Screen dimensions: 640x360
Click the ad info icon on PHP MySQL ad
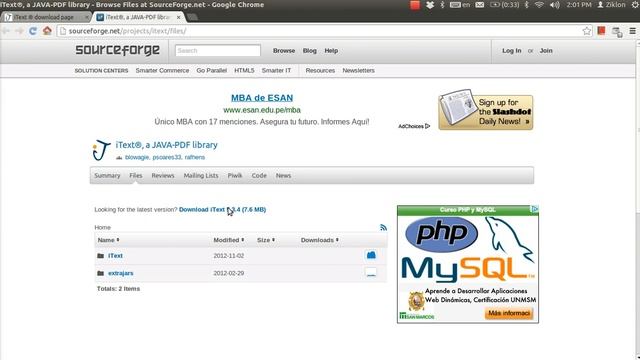click(x=535, y=209)
